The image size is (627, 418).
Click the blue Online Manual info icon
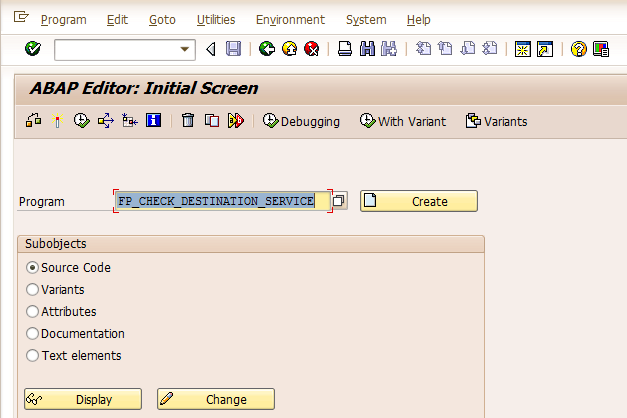154,120
